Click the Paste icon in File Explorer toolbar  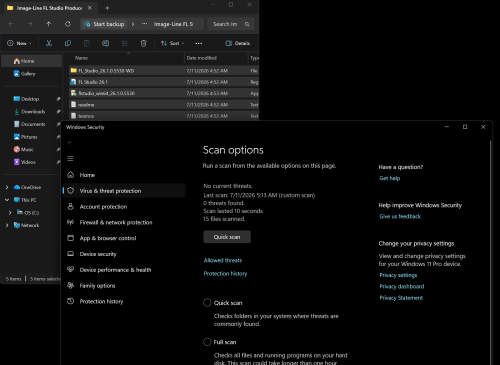pos(87,43)
